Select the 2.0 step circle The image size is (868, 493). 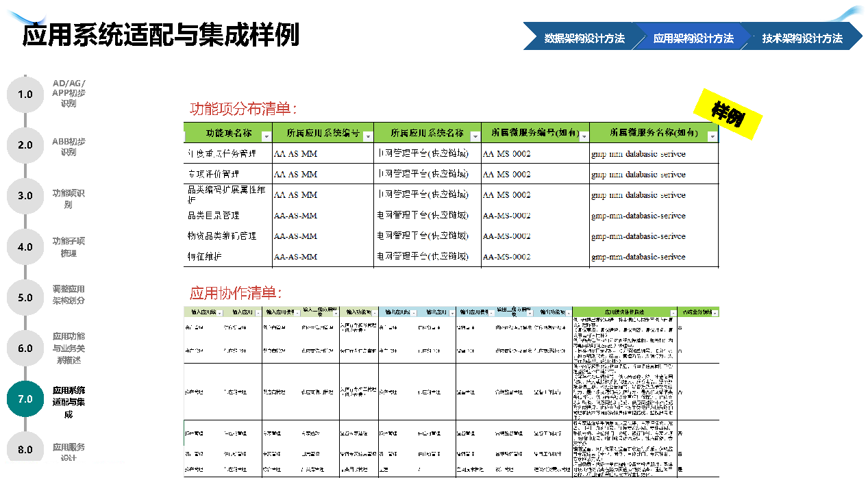[25, 145]
